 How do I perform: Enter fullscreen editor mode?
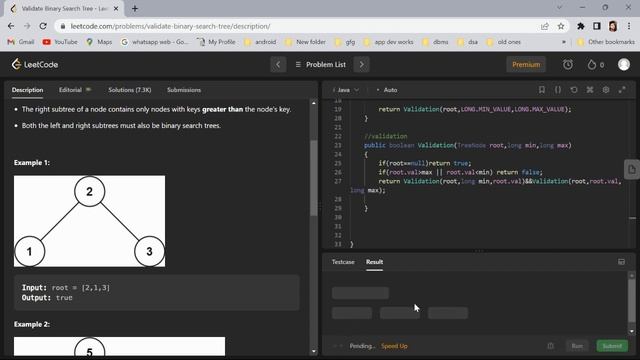pyautogui.click(x=622, y=89)
